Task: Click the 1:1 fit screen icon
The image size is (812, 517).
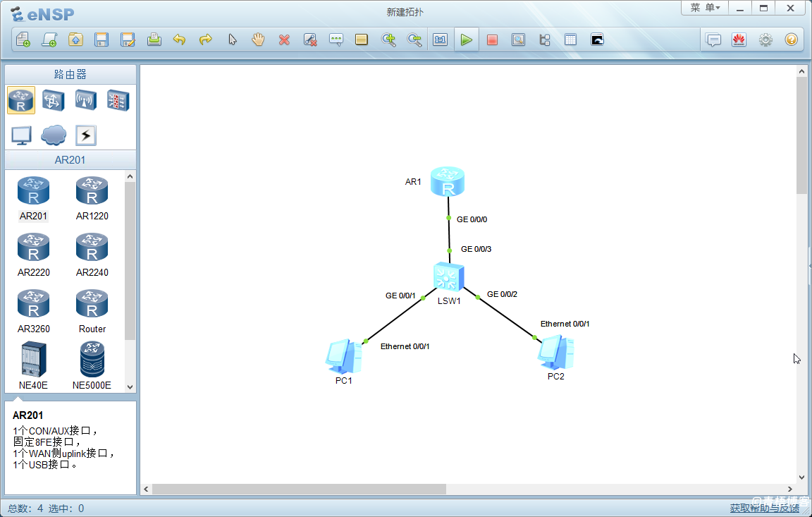Action: (x=440, y=40)
